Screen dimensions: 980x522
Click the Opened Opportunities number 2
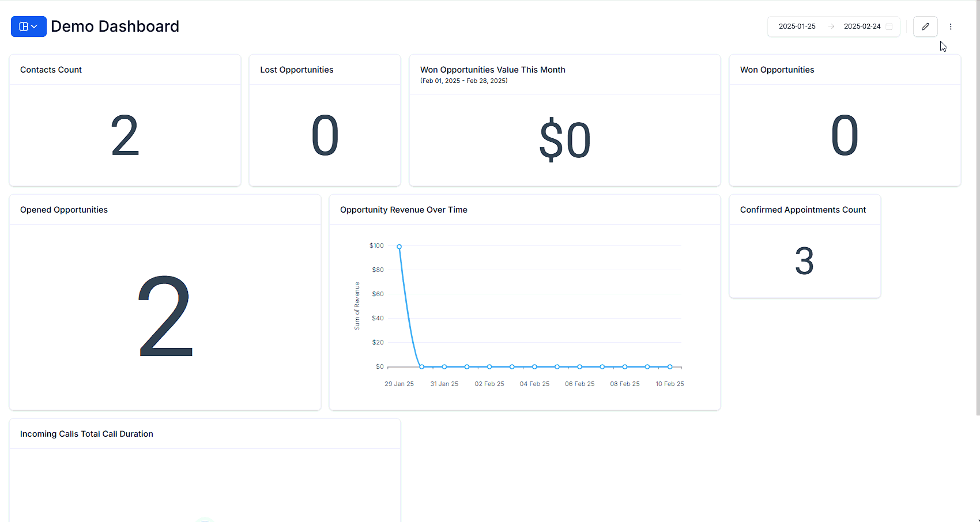tap(165, 316)
